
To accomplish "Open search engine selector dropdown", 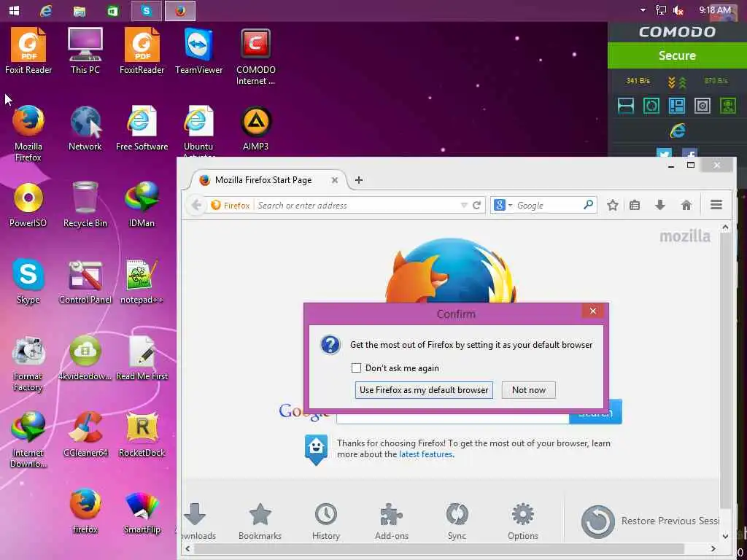I will click(x=503, y=205).
